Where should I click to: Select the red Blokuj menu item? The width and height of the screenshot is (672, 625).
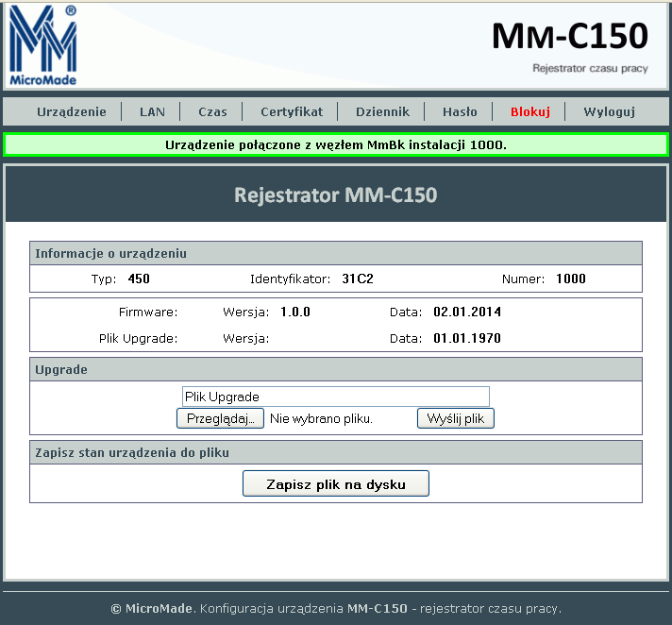[x=530, y=112]
